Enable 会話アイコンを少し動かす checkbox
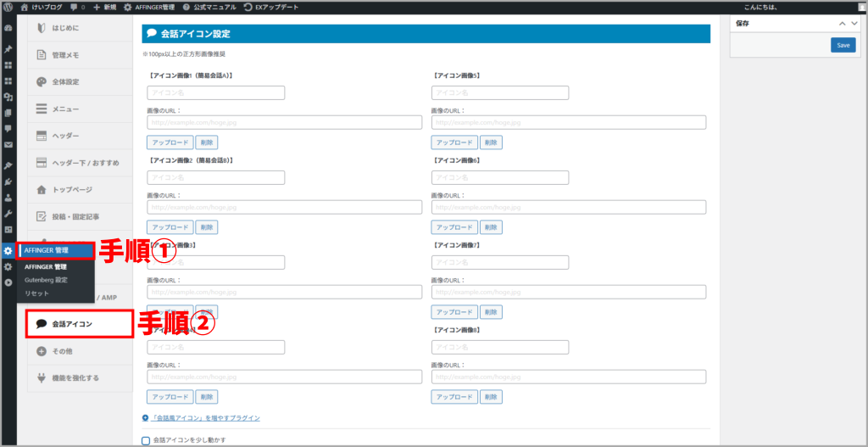This screenshot has width=868, height=447. click(146, 440)
